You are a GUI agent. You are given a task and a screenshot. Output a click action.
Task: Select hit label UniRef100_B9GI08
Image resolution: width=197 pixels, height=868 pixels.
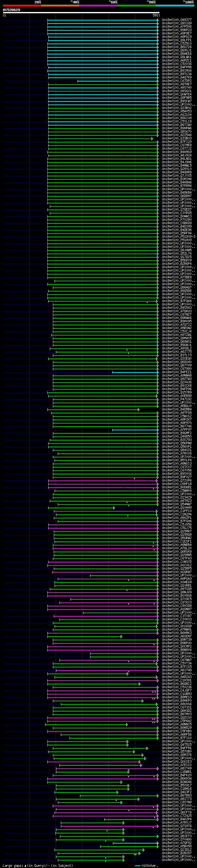point(177,118)
